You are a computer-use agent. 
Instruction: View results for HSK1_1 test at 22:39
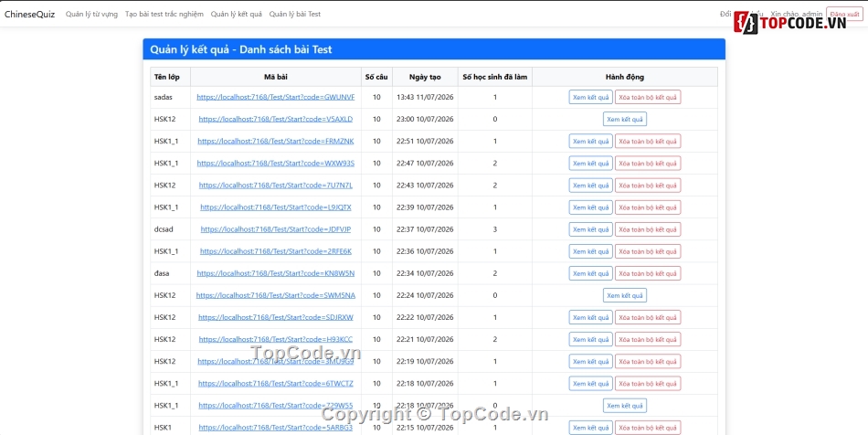[x=590, y=207]
